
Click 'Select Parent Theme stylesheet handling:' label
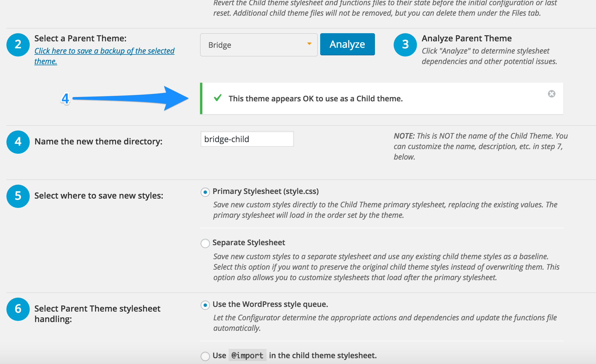(x=97, y=314)
